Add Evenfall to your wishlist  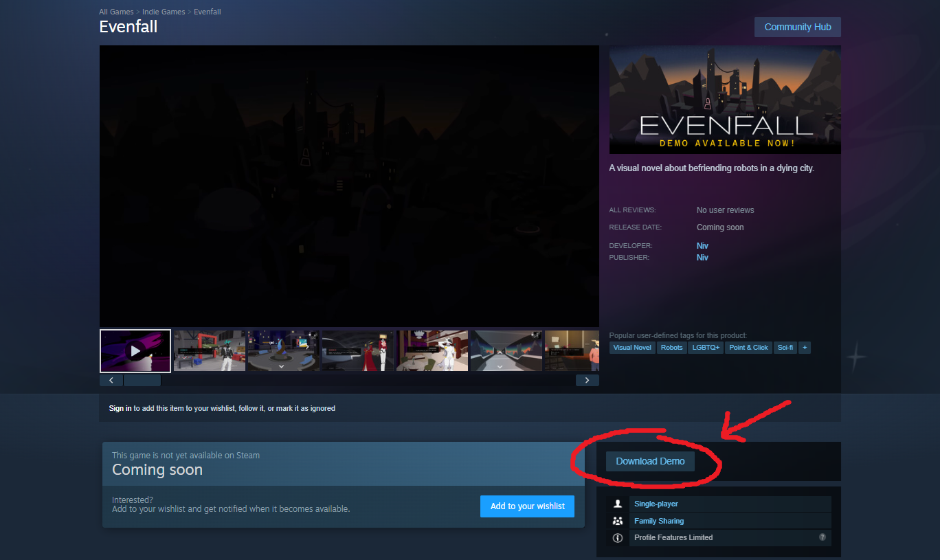(527, 506)
